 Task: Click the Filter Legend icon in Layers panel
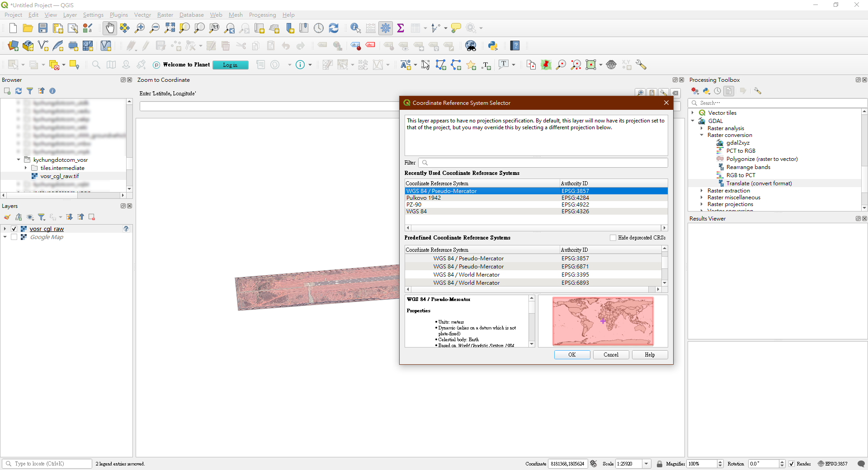(x=42, y=217)
